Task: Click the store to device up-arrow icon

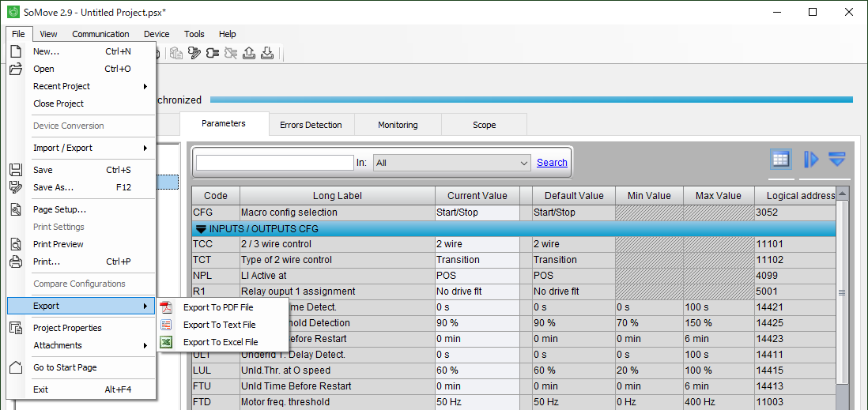Action: [249, 53]
